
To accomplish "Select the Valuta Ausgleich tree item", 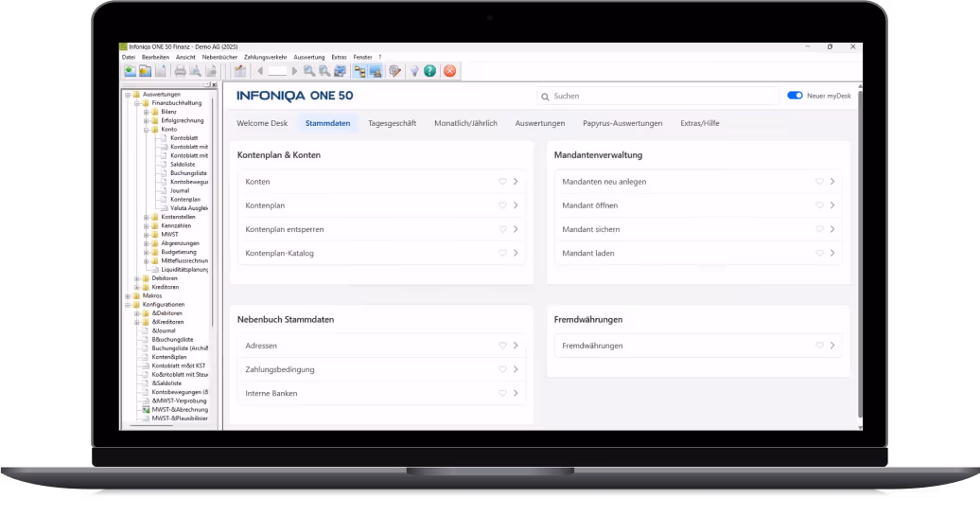I will [189, 208].
